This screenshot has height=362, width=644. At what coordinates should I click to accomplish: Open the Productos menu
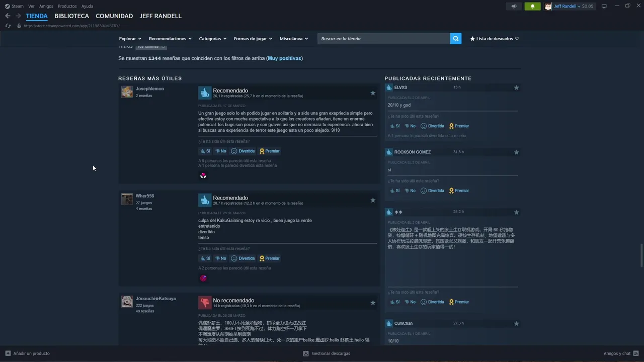[67, 7]
